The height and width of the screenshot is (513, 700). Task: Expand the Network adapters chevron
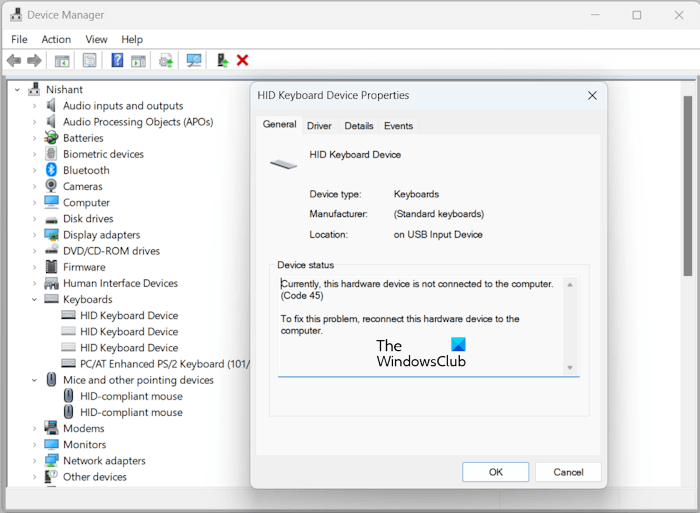[34, 461]
